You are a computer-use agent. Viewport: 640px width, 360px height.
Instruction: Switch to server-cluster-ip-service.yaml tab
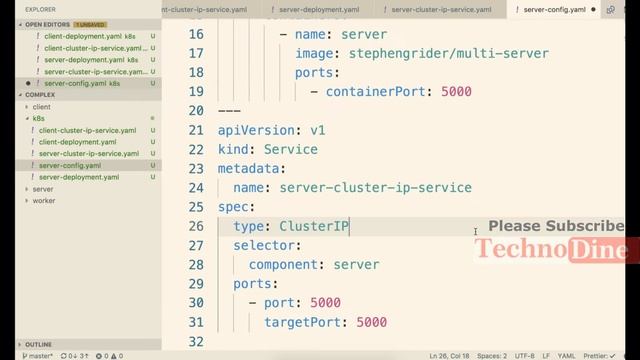[x=441, y=9]
